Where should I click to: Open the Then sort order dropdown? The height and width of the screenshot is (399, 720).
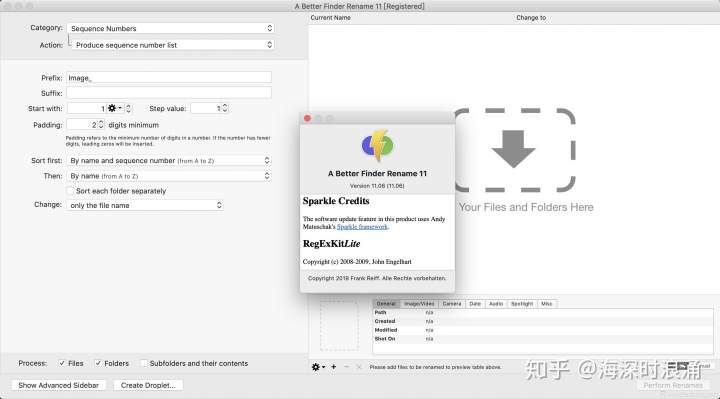(169, 176)
